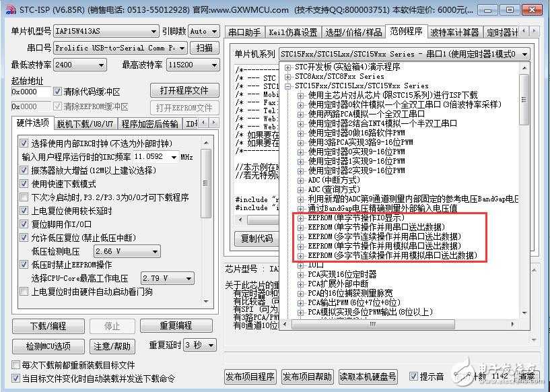This screenshot has width=550, height=392.
Task: Click the 起始地址 0x0000 input field
Action: point(31,92)
